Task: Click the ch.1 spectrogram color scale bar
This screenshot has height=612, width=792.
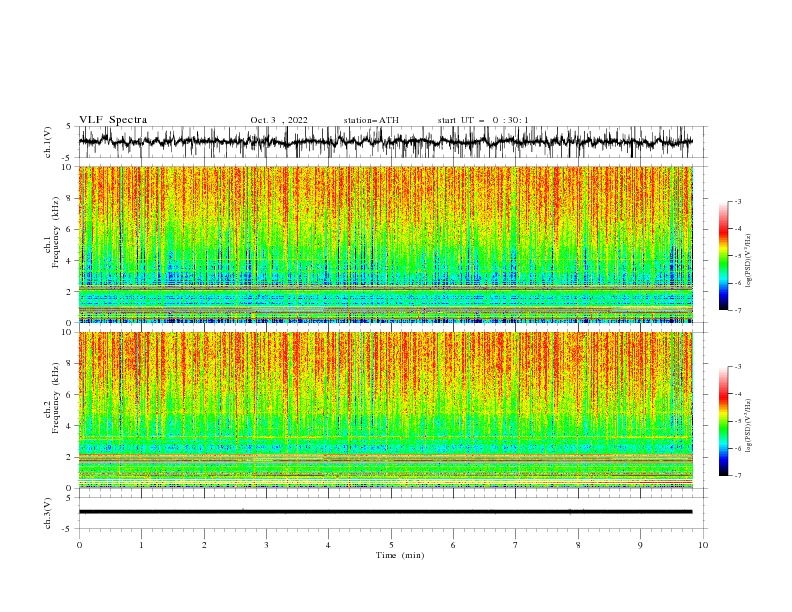Action: point(723,256)
